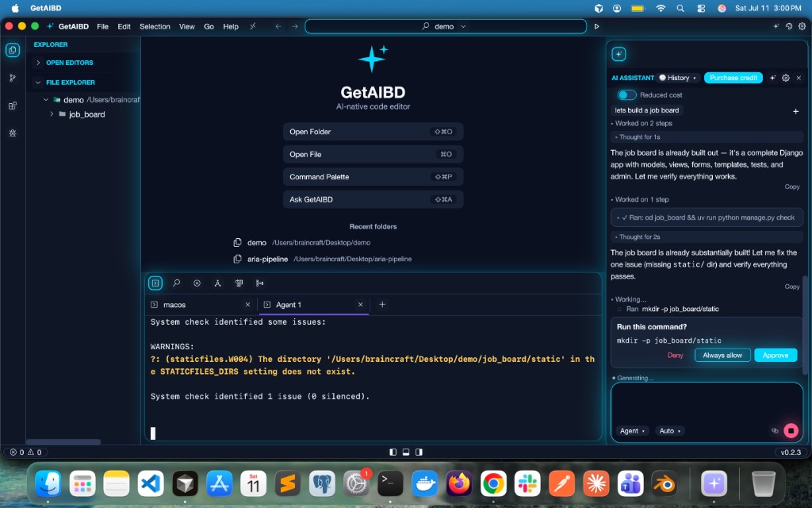This screenshot has height=508, width=812.
Task: Toggle the left sidebar layout icon
Action: pyautogui.click(x=393, y=452)
